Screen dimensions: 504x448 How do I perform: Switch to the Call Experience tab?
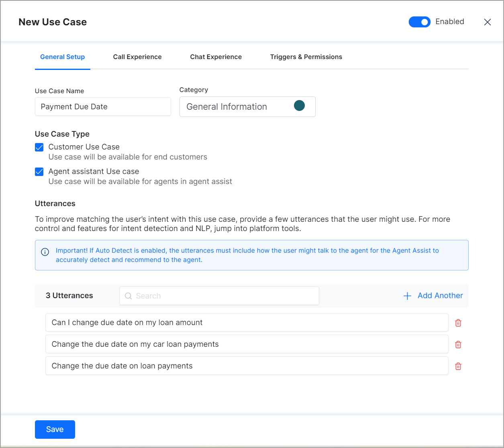pyautogui.click(x=137, y=57)
